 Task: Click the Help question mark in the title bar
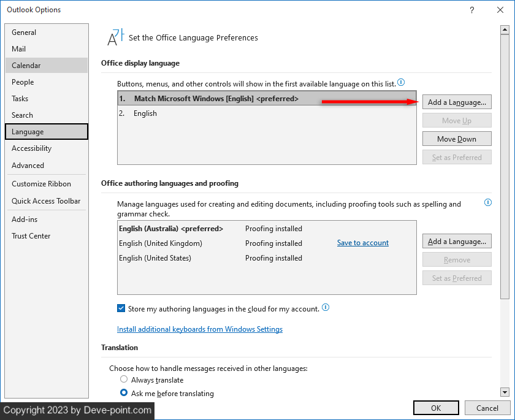pos(472,10)
